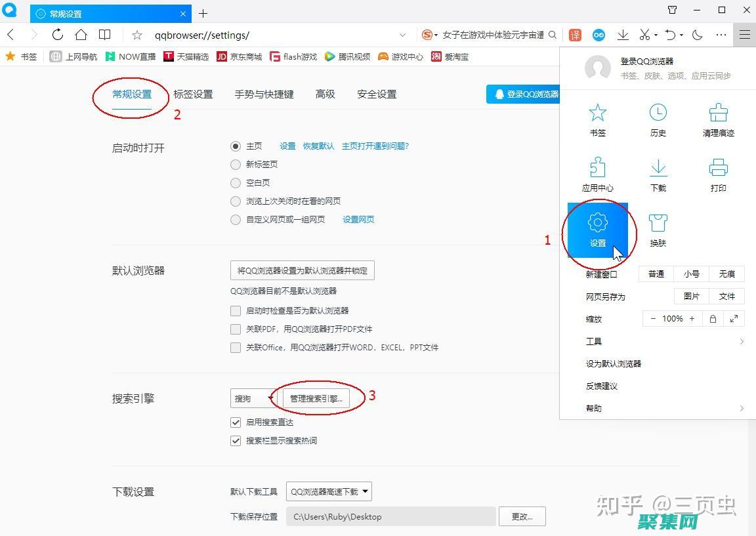This screenshot has width=756, height=536.
Task: Enable 启动时检查是否为默认浏览器 checkbox
Action: (x=236, y=310)
